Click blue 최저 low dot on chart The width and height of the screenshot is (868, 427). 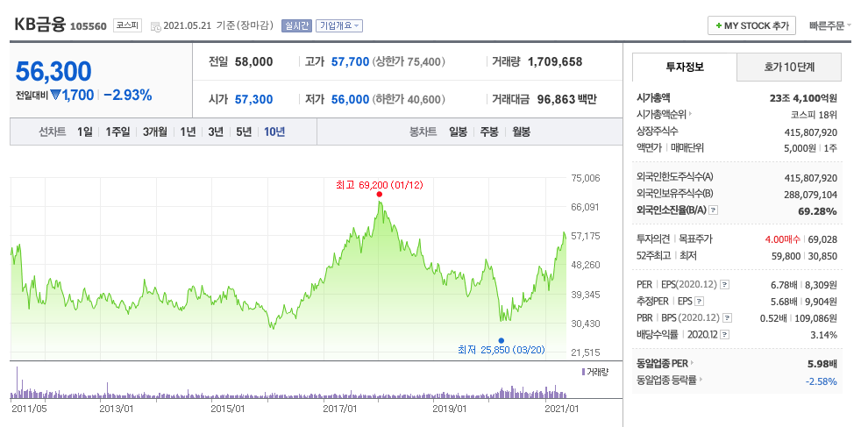point(501,340)
